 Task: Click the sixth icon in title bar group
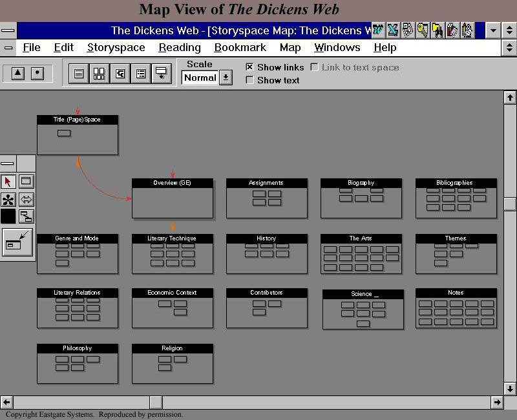pyautogui.click(x=452, y=30)
